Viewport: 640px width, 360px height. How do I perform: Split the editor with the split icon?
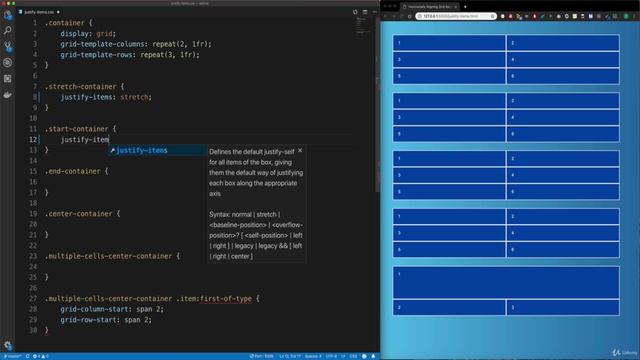click(x=365, y=12)
